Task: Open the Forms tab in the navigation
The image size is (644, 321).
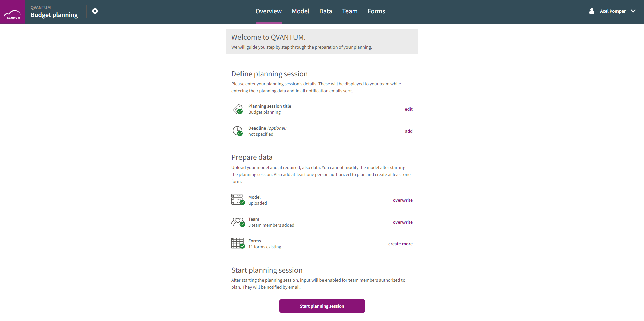Action: [x=376, y=11]
